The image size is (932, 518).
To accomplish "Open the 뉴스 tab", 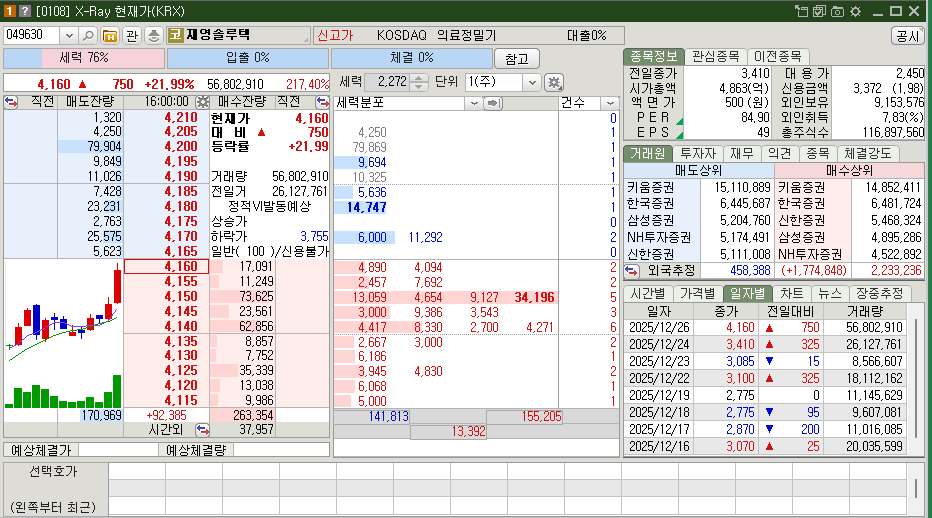I will pos(830,293).
